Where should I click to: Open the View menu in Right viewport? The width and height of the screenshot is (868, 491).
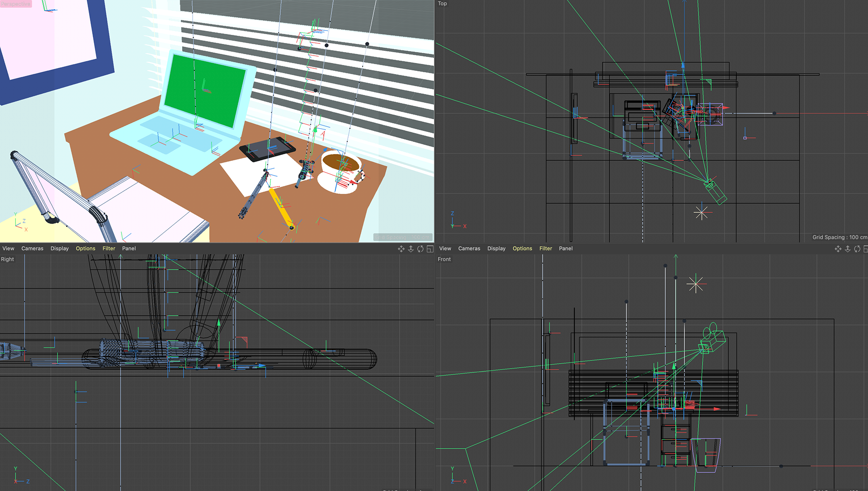8,248
